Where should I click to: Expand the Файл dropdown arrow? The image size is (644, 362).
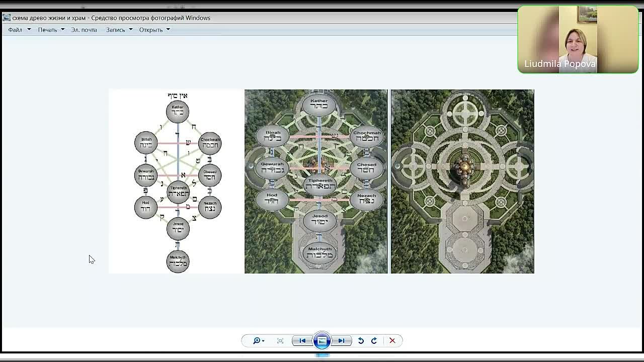point(29,30)
